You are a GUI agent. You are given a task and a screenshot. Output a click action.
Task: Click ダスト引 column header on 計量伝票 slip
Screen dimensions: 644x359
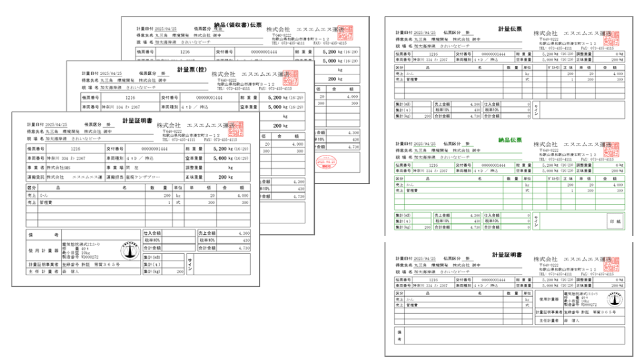coord(554,67)
